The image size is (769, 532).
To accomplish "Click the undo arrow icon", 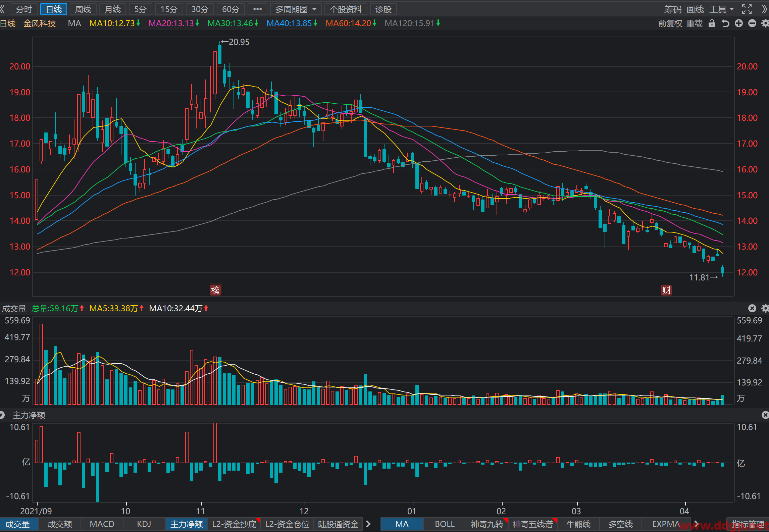I will coord(725,23).
